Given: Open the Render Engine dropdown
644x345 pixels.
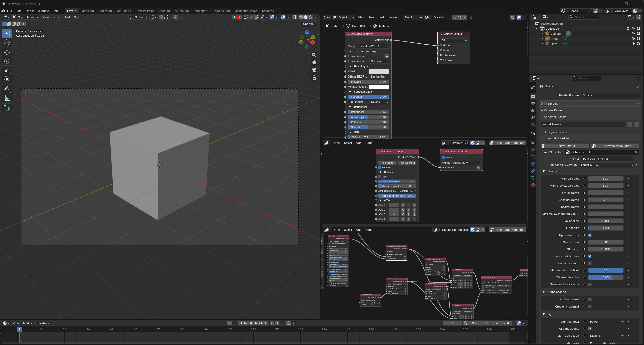Looking at the screenshot, I should point(611,95).
